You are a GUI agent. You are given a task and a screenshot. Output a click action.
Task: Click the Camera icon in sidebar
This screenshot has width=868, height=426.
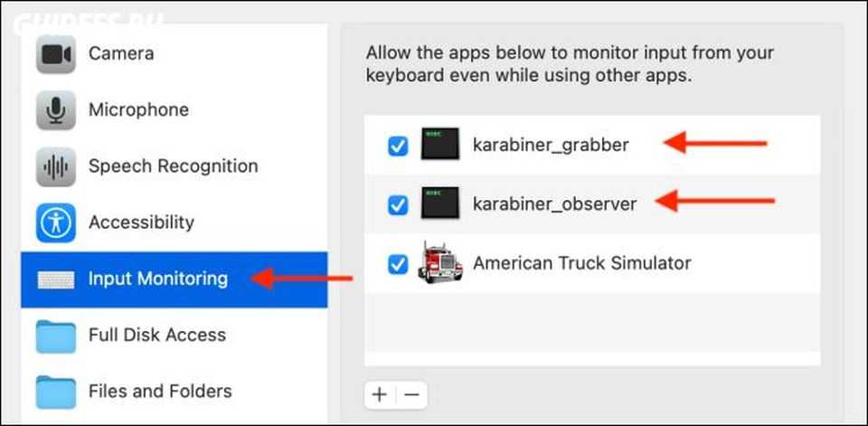click(x=55, y=54)
